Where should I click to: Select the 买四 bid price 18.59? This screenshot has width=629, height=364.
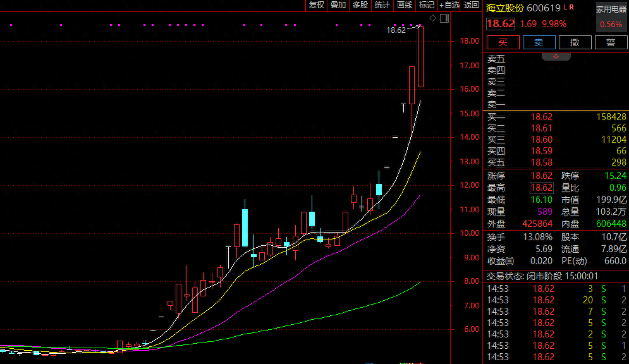[542, 151]
